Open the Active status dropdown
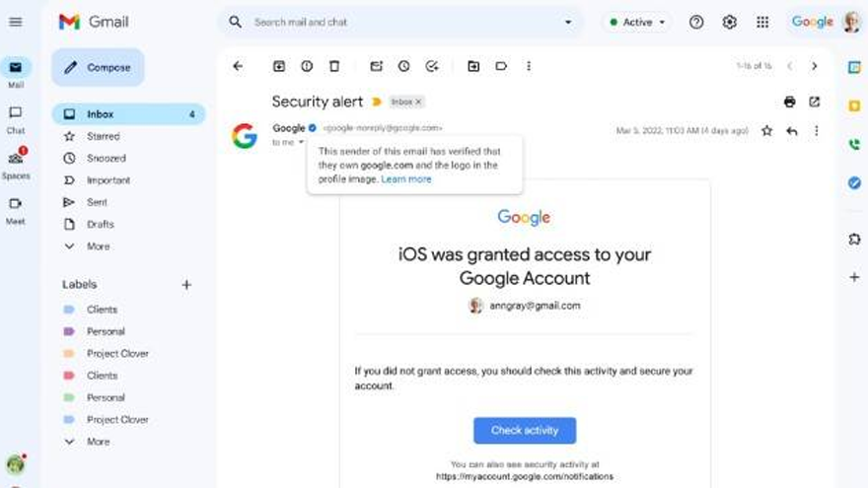Screen dimensions: 868x488 [x=636, y=22]
